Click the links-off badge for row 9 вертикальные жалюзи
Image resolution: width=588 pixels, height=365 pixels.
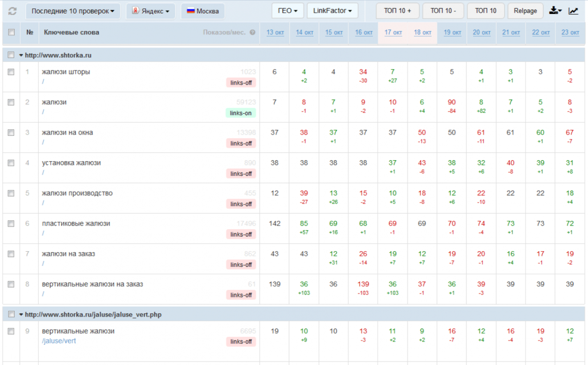pos(241,341)
